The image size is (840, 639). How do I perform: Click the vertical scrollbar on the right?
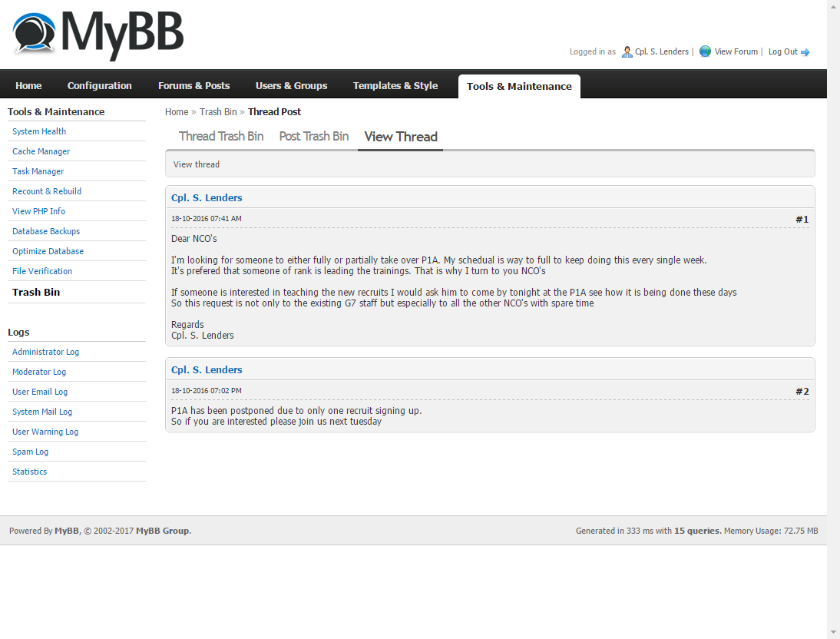coord(833,307)
